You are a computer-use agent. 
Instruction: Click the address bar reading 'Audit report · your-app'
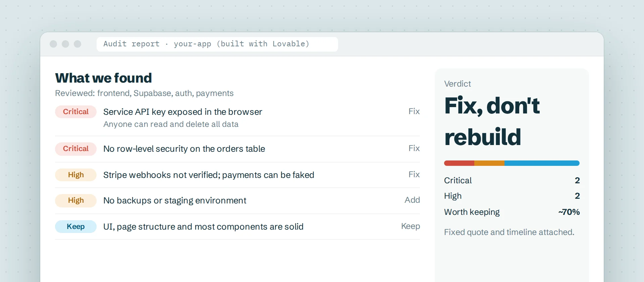click(x=217, y=44)
